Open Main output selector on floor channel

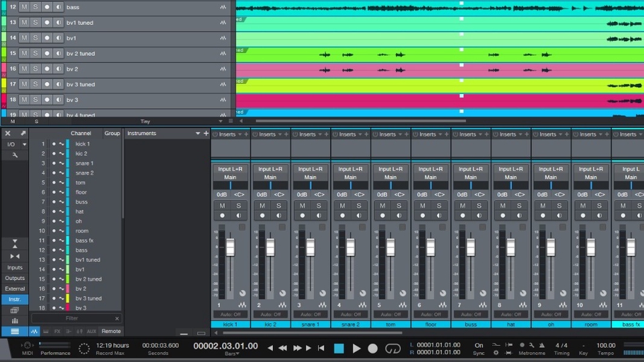pos(431,177)
